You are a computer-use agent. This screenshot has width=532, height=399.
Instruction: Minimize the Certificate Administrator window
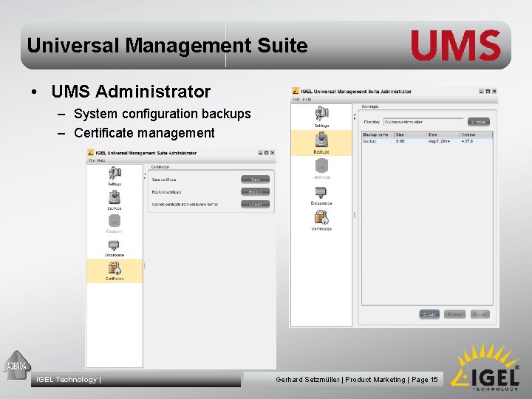[260, 153]
